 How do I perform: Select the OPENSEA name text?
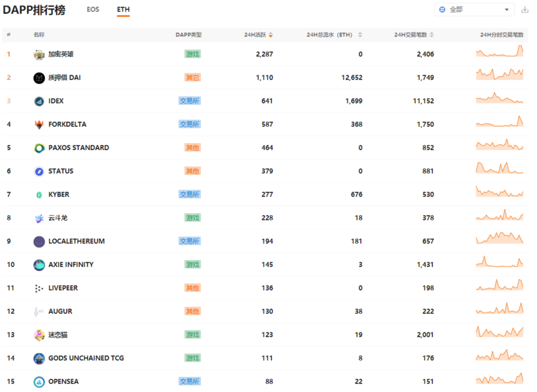coord(63,382)
